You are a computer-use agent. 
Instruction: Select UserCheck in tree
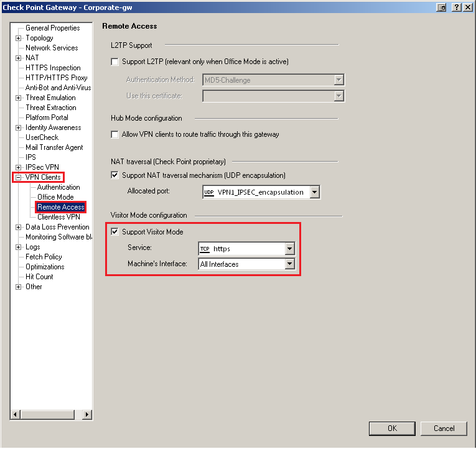[x=42, y=137]
